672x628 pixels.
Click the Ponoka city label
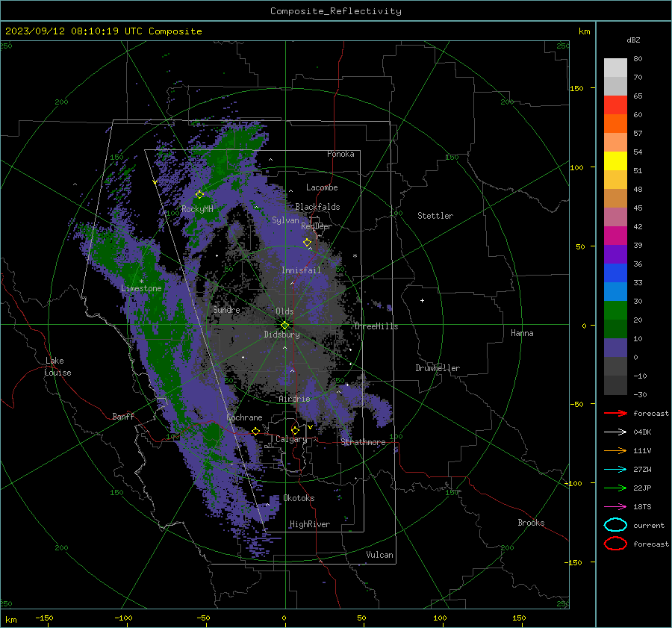[340, 154]
